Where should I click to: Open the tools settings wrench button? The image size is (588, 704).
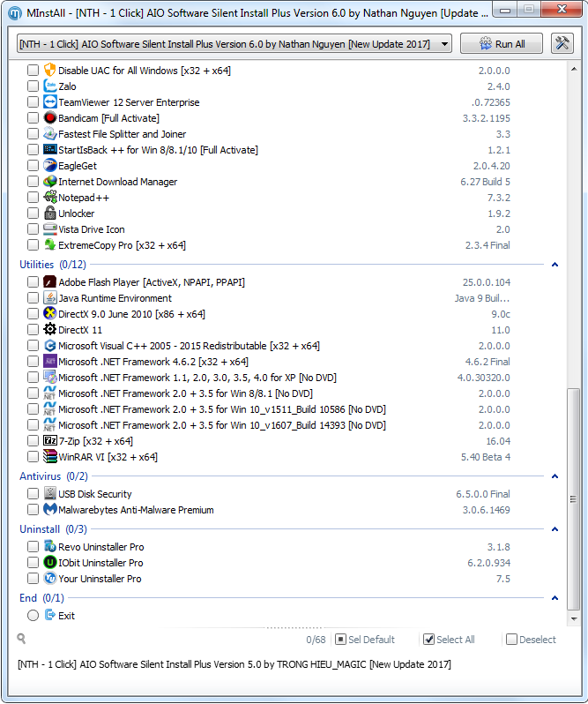point(562,43)
